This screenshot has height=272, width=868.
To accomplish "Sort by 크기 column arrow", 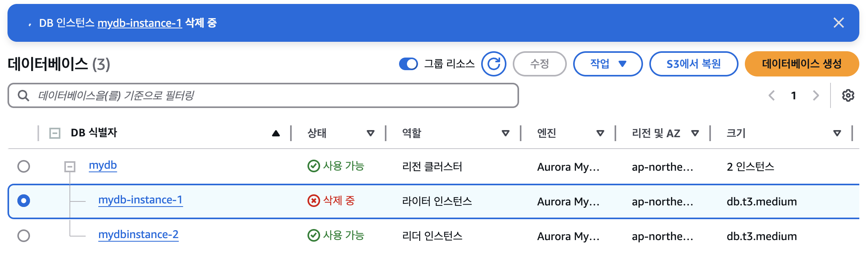I will point(837,133).
